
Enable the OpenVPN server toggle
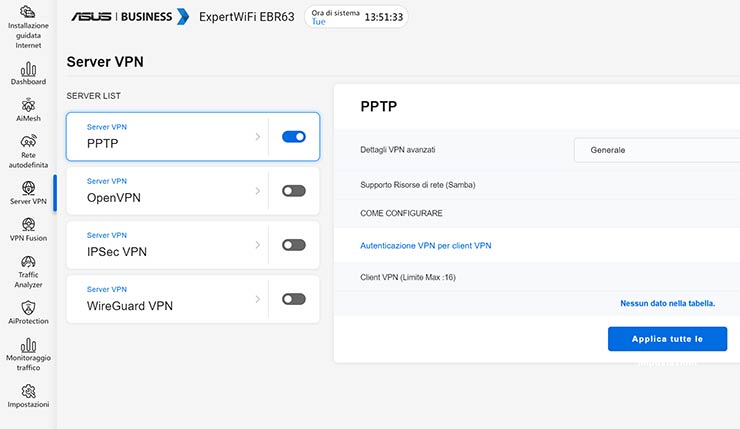(294, 191)
